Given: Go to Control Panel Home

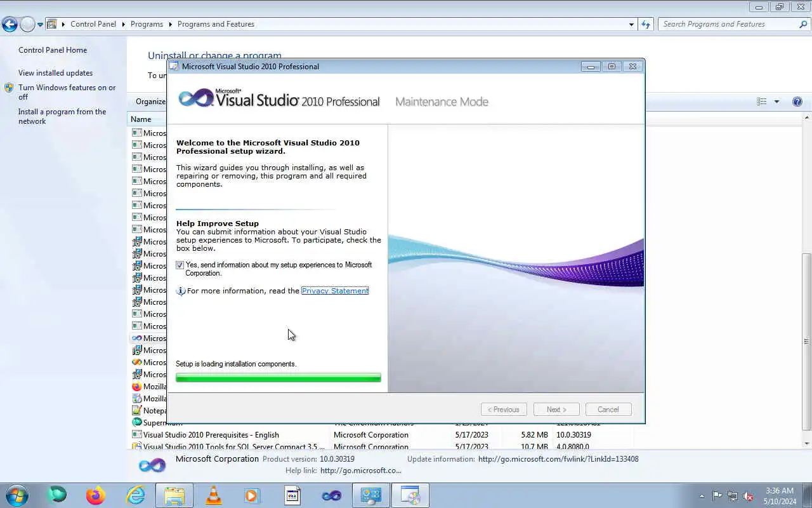Looking at the screenshot, I should click(53, 50).
